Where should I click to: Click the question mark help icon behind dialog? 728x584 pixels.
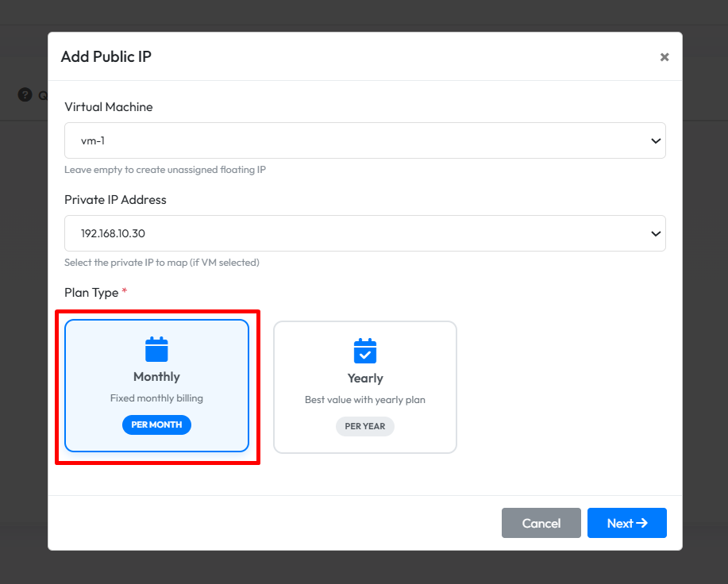click(25, 94)
